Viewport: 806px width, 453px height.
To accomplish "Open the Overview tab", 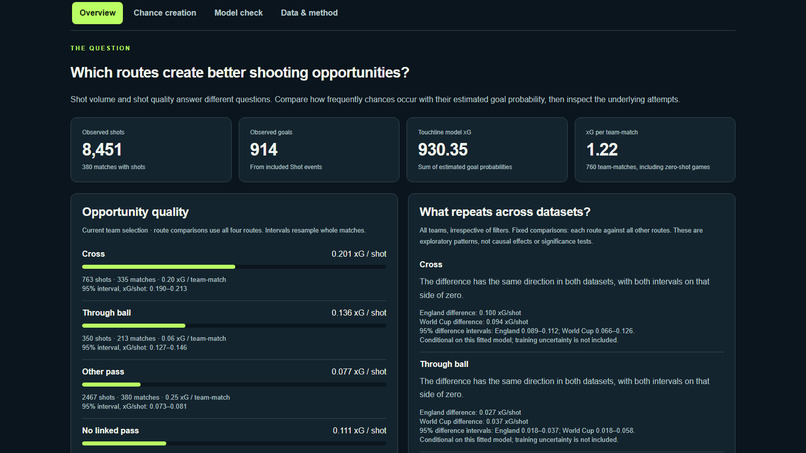I will click(97, 13).
